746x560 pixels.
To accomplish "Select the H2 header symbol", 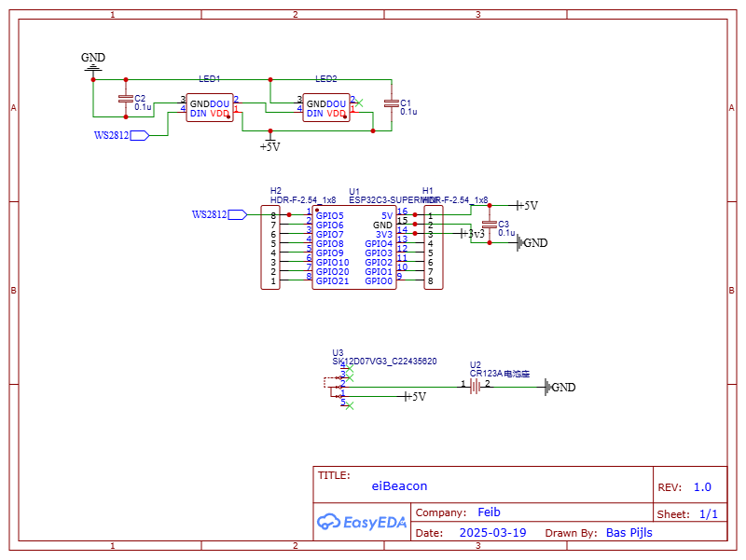I will (270, 247).
